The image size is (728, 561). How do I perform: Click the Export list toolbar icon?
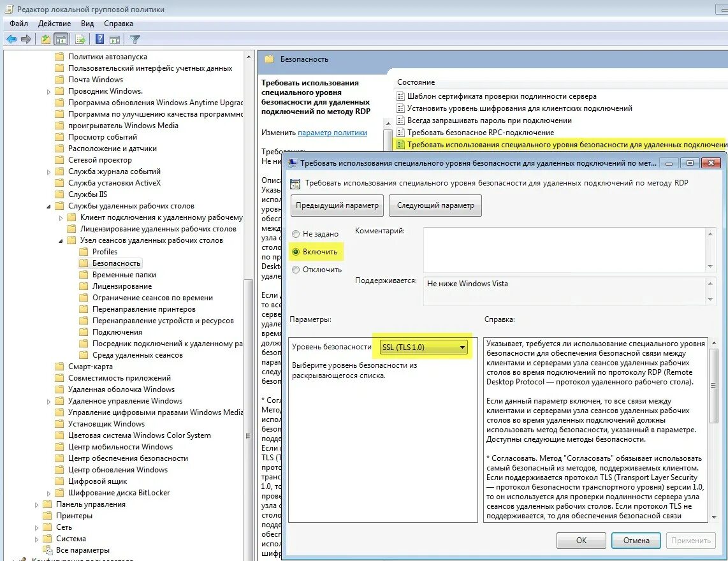(80, 40)
